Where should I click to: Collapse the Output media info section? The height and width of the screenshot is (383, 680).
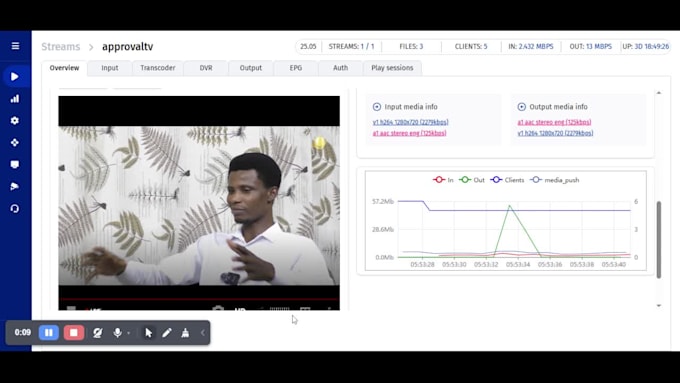coord(522,107)
